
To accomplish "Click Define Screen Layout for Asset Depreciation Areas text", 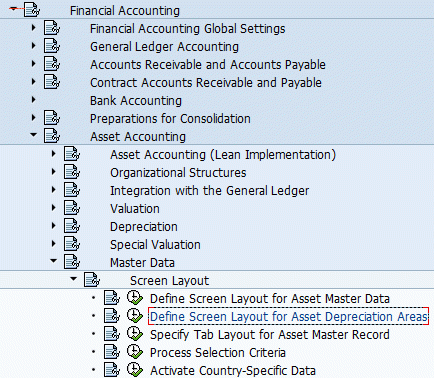I will coord(289,317).
